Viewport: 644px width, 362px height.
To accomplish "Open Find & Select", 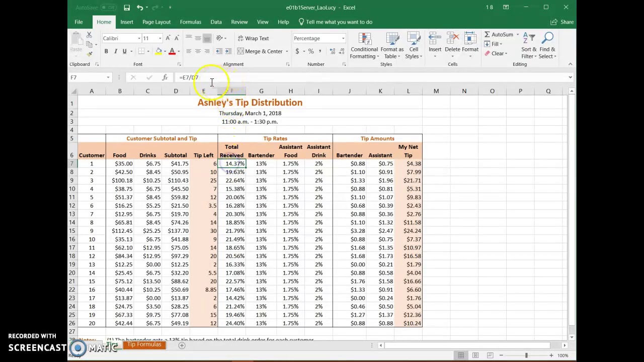I will click(x=547, y=45).
